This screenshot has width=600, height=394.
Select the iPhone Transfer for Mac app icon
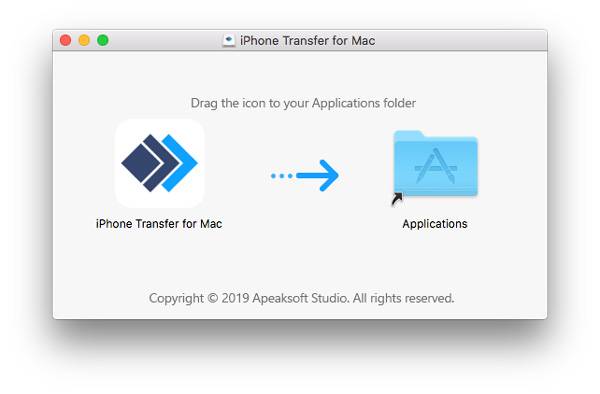(160, 163)
